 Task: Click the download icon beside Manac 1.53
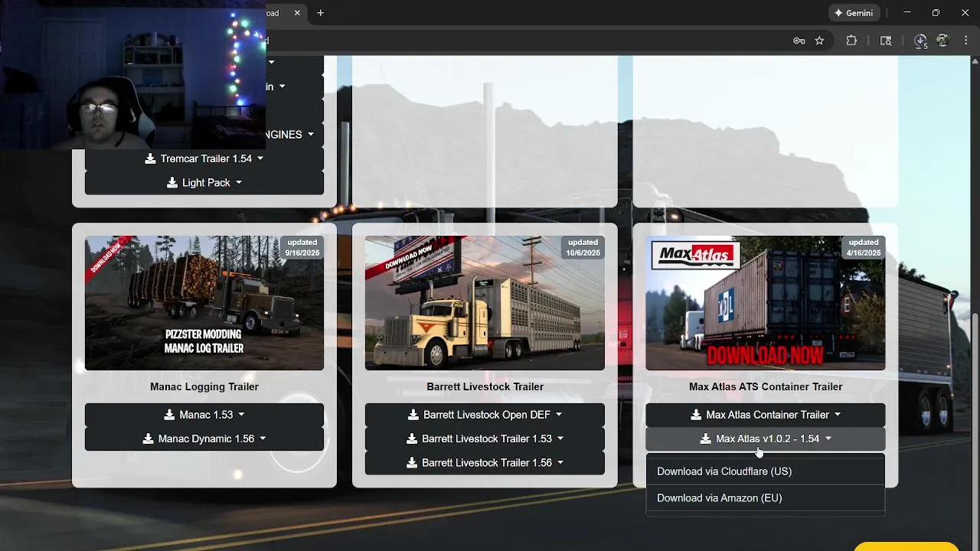coord(169,415)
